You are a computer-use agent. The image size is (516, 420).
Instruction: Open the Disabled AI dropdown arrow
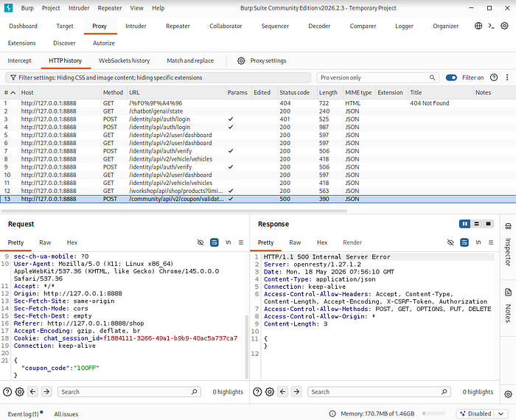501,414
